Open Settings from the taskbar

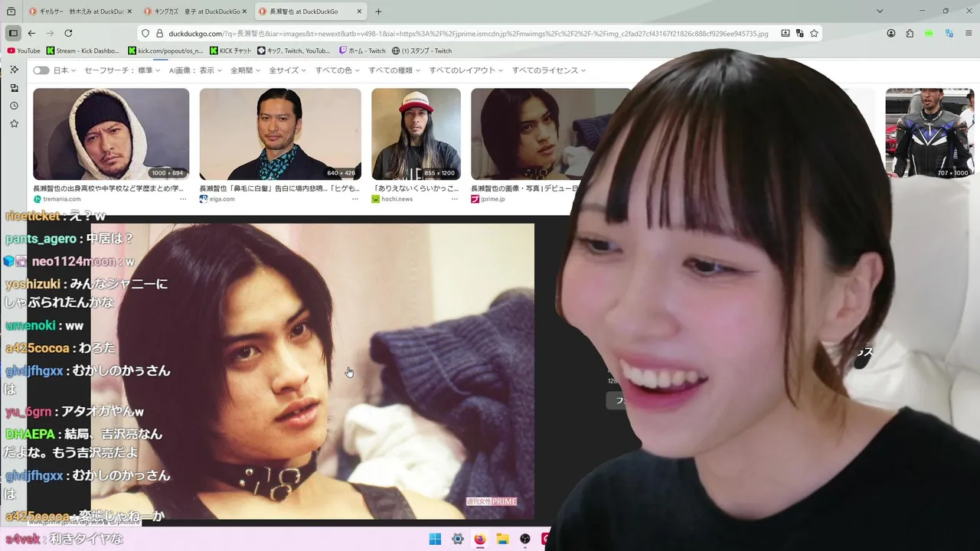[458, 539]
